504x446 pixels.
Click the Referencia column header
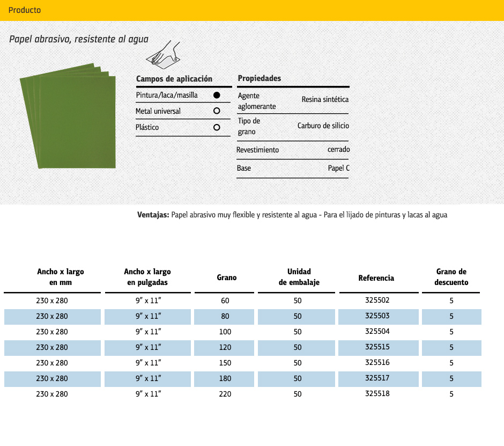[376, 277]
